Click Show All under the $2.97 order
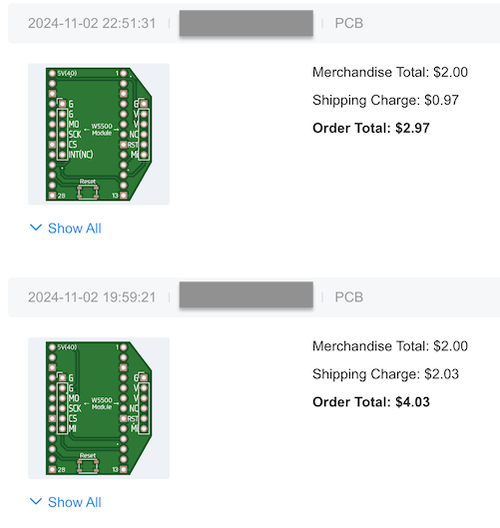 coord(74,228)
